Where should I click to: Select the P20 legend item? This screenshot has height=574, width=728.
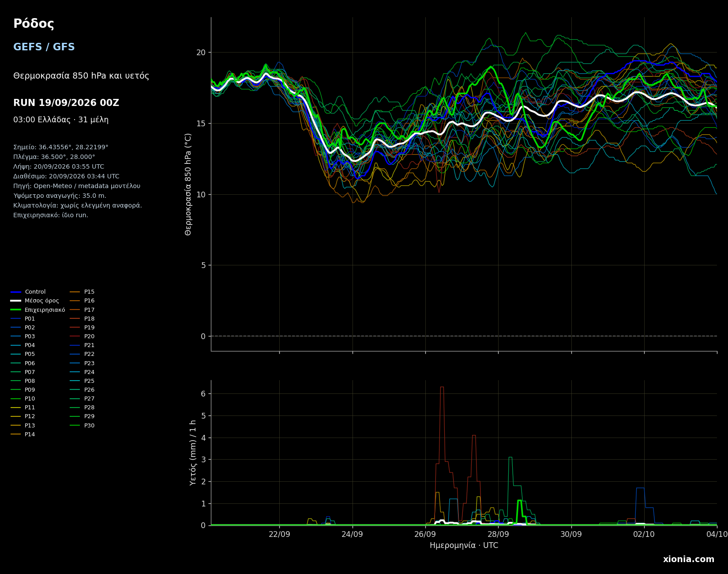point(83,336)
